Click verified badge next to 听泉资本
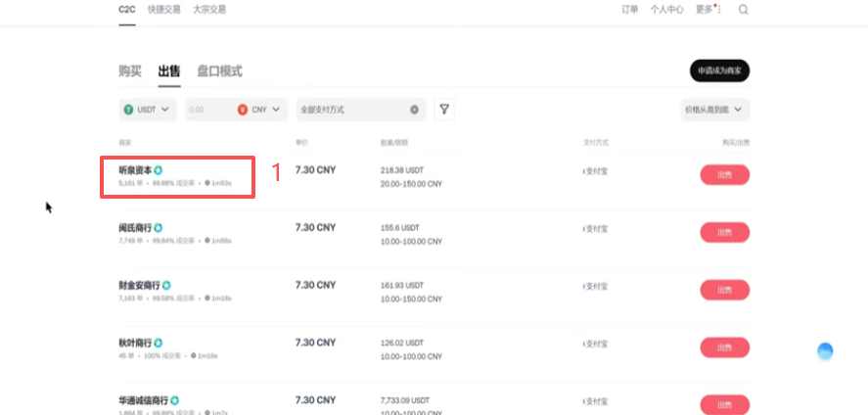 tap(159, 170)
